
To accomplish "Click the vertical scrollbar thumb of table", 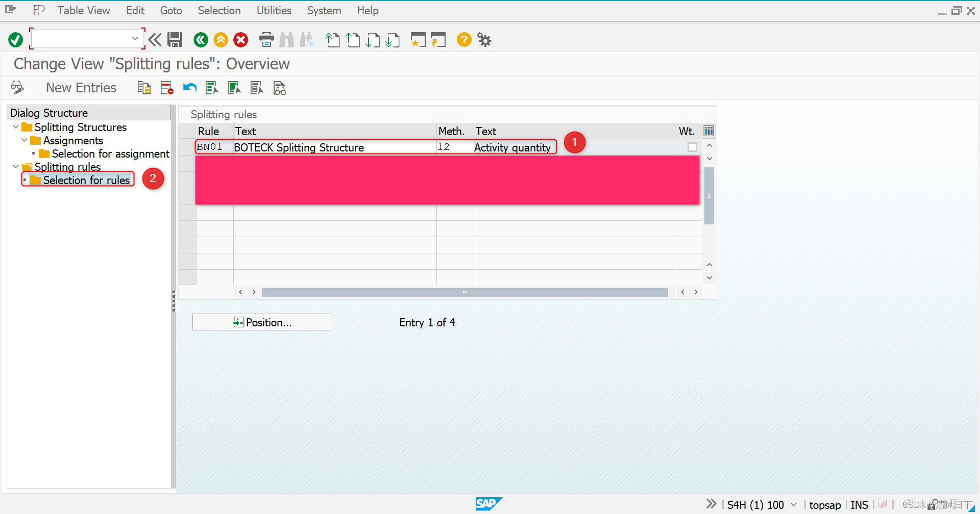I will (x=709, y=196).
